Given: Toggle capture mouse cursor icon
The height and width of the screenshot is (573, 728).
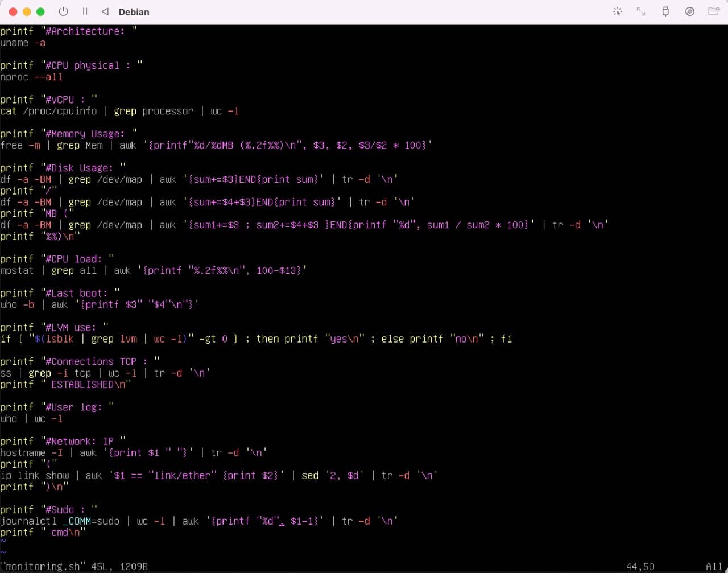Looking at the screenshot, I should [x=617, y=11].
